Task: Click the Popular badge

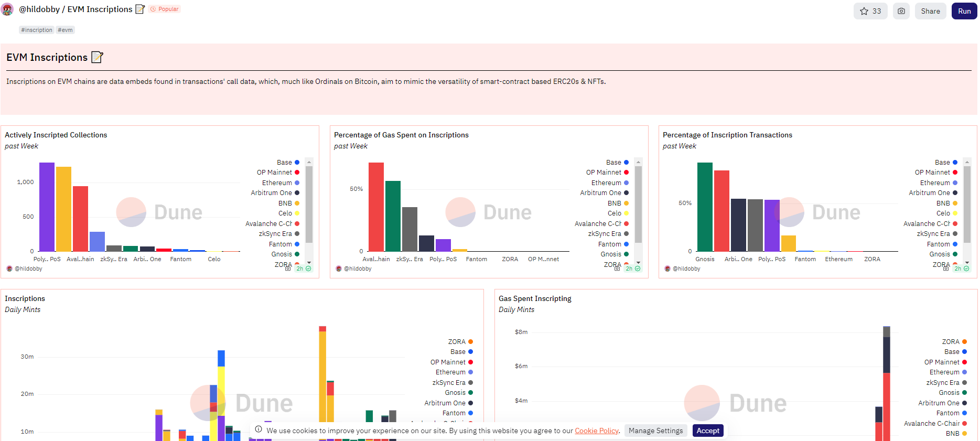Action: [x=165, y=9]
